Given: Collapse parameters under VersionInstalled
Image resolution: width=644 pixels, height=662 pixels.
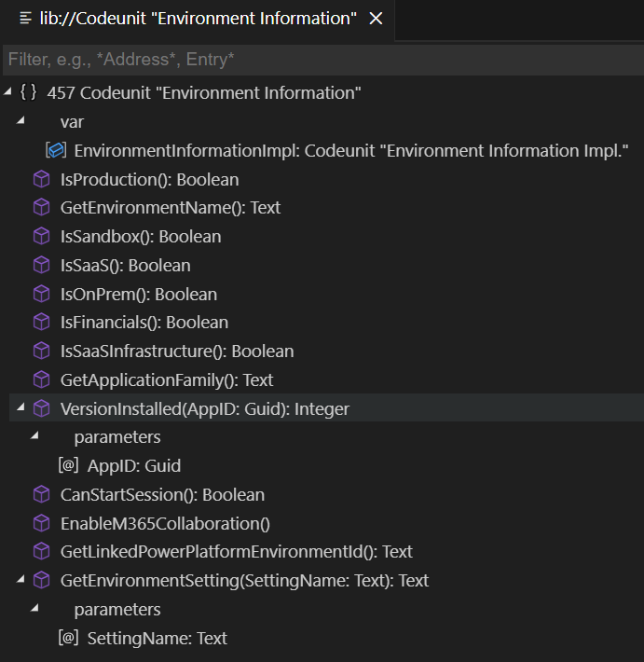Looking at the screenshot, I should tap(34, 437).
